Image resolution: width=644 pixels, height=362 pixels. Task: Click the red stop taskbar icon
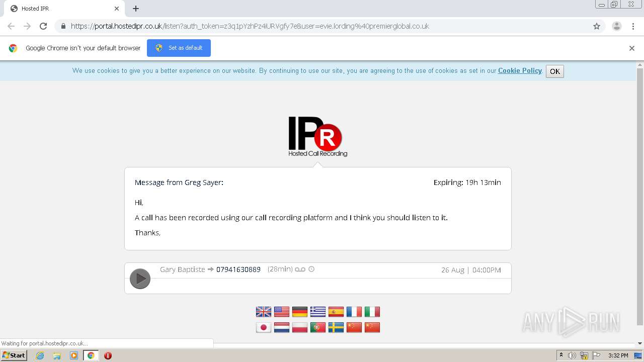coord(108,355)
